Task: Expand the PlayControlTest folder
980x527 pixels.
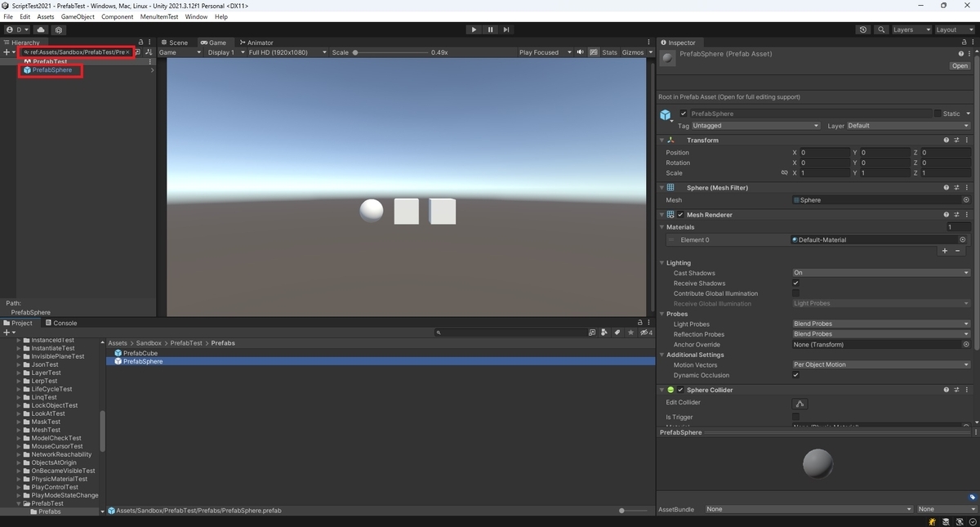Action: (x=19, y=487)
